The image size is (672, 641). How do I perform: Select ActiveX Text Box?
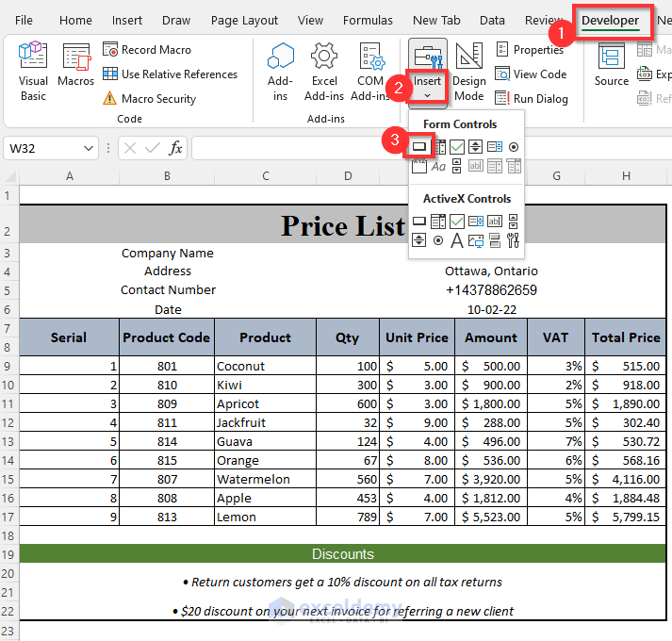(495, 222)
